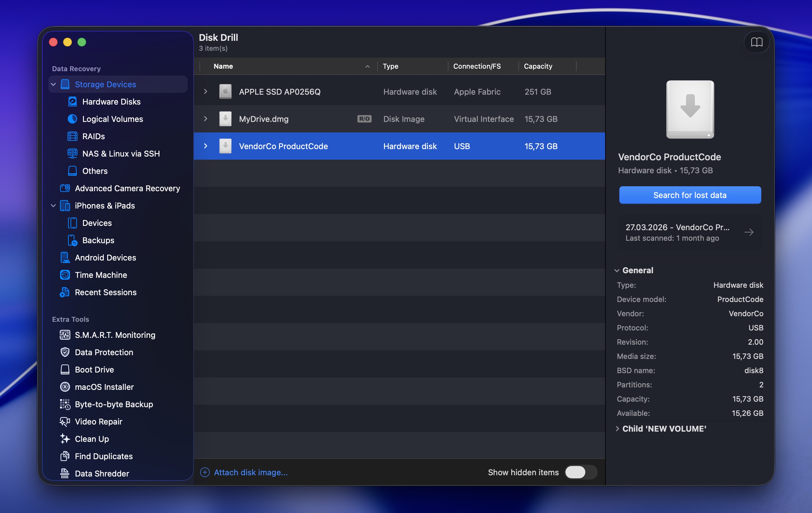The height and width of the screenshot is (513, 812).
Task: Click the Time Machine icon
Action: pos(65,275)
